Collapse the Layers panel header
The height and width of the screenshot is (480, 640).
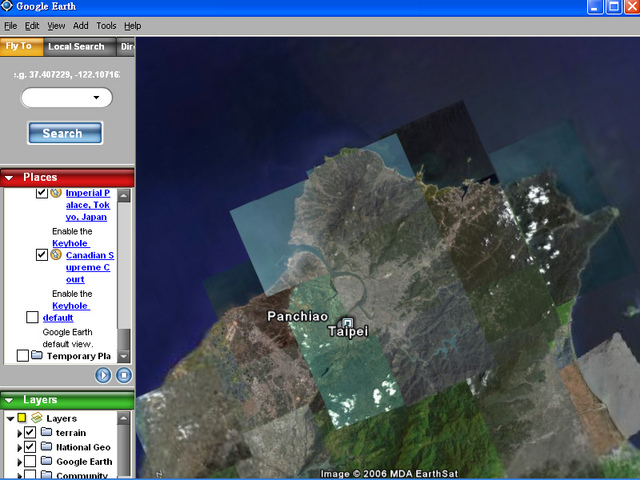[x=9, y=400]
